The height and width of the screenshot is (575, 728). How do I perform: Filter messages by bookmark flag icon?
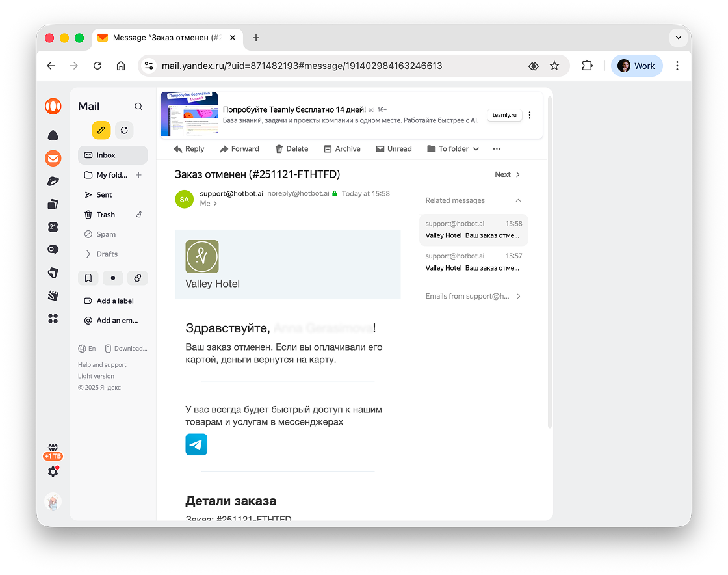88,278
